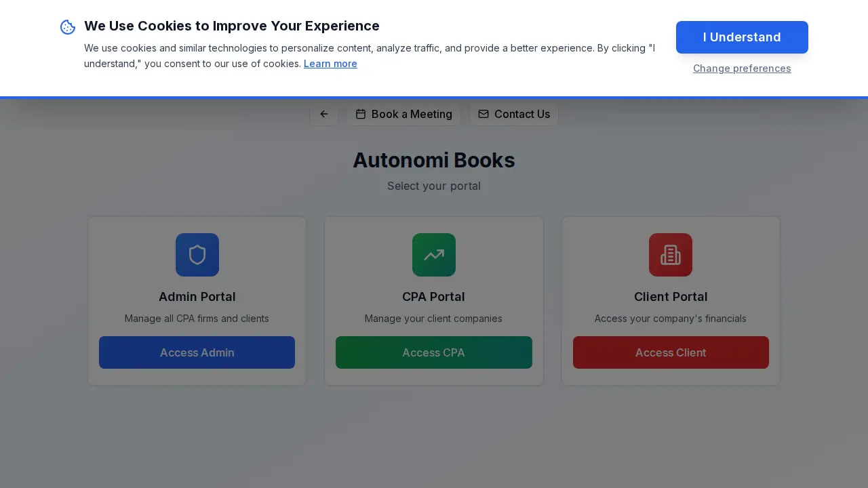
Task: Accept cookies with I Understand button
Action: pyautogui.click(x=742, y=37)
